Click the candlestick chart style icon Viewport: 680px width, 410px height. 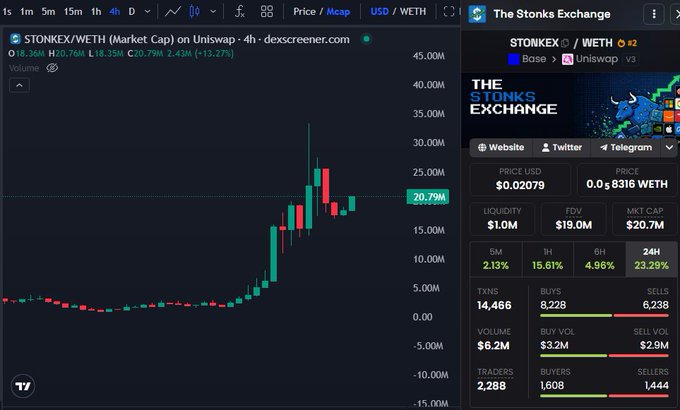coord(194,12)
